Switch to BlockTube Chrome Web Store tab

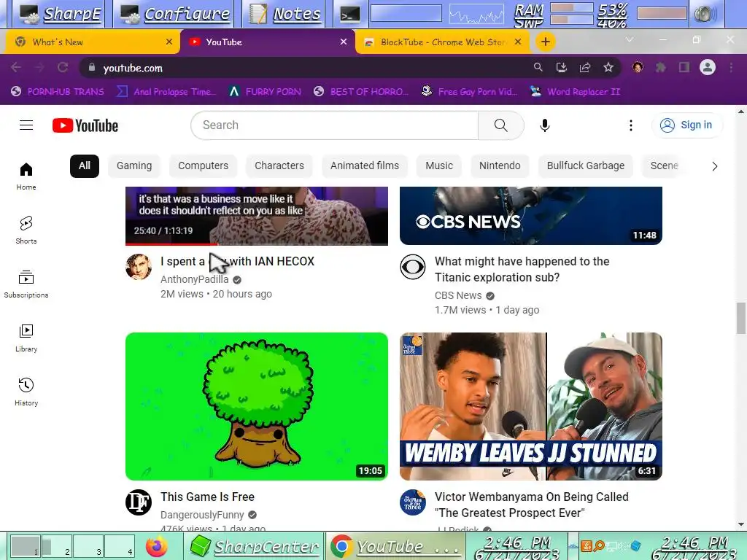pos(442,42)
